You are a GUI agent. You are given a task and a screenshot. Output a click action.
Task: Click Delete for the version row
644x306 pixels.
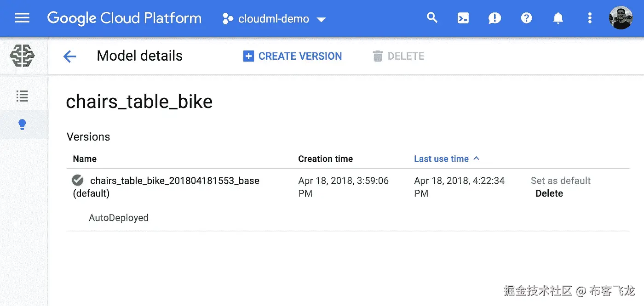[549, 193]
